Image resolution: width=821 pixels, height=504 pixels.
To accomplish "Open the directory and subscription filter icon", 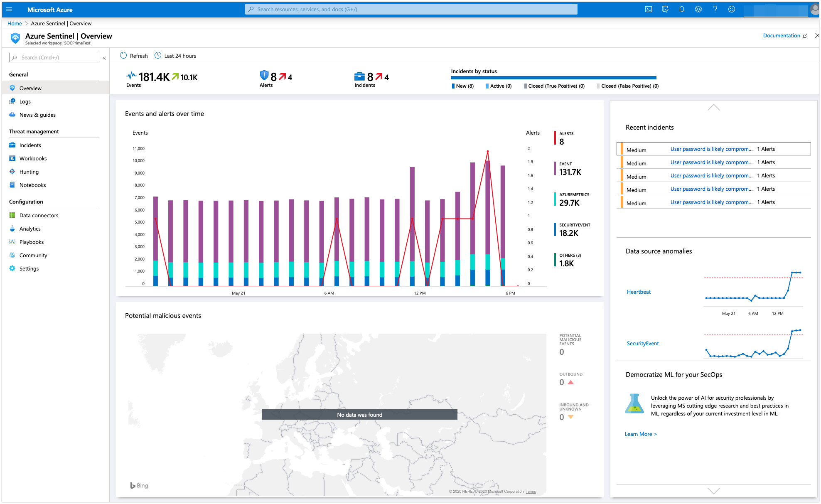I will 665,9.
